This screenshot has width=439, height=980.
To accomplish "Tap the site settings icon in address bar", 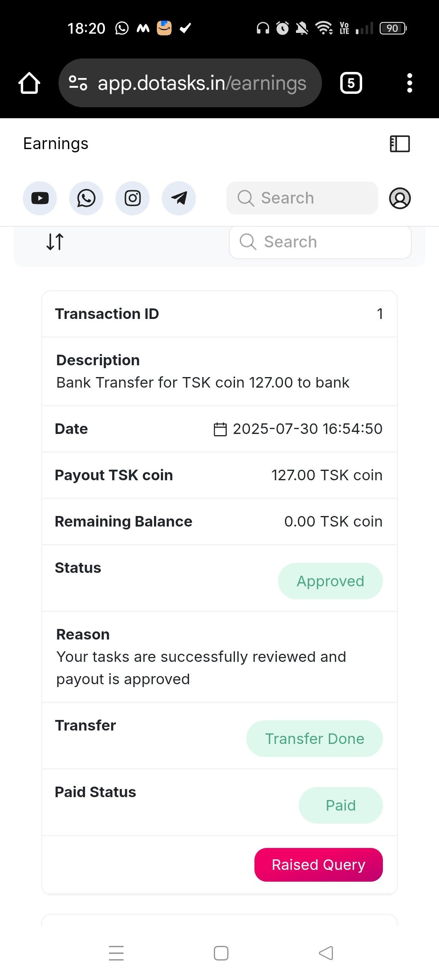I will point(78,83).
